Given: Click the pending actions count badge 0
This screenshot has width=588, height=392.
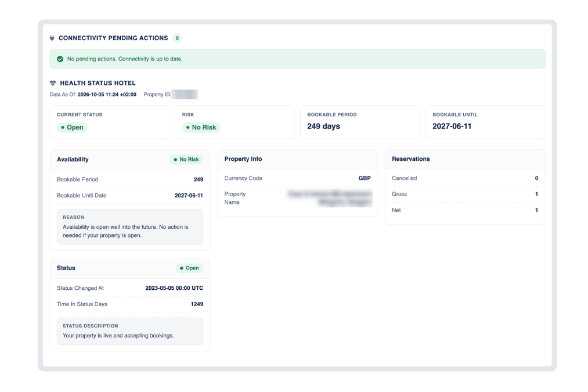Looking at the screenshot, I should click(178, 38).
